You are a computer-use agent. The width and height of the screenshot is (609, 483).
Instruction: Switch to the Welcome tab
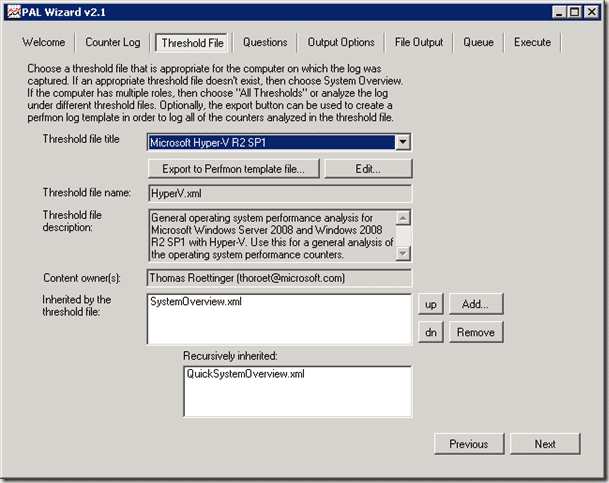[x=44, y=43]
